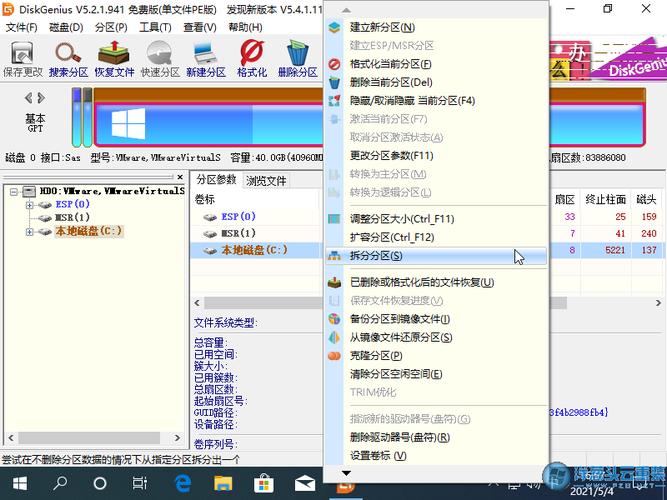Open the 查看(V) menu
This screenshot has width=667, height=500.
(200, 28)
